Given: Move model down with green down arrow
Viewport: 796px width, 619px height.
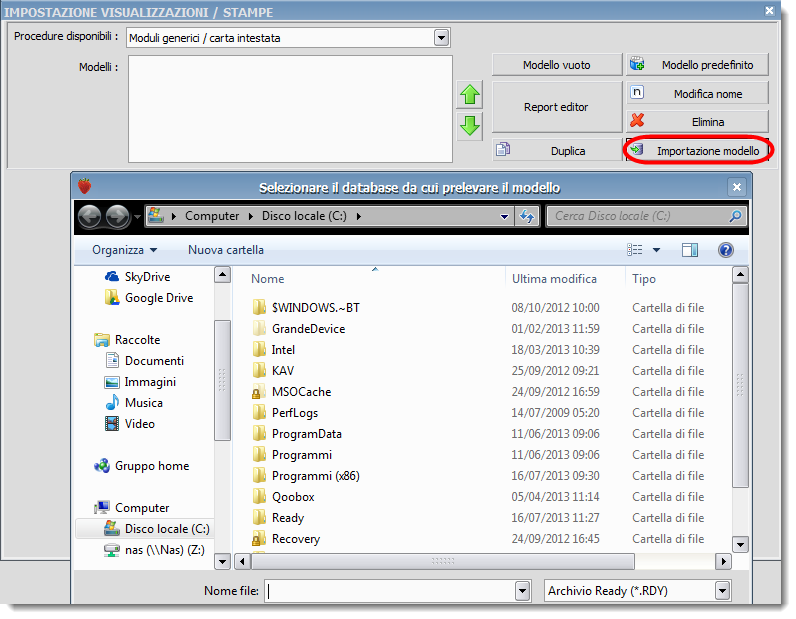Looking at the screenshot, I should [470, 126].
